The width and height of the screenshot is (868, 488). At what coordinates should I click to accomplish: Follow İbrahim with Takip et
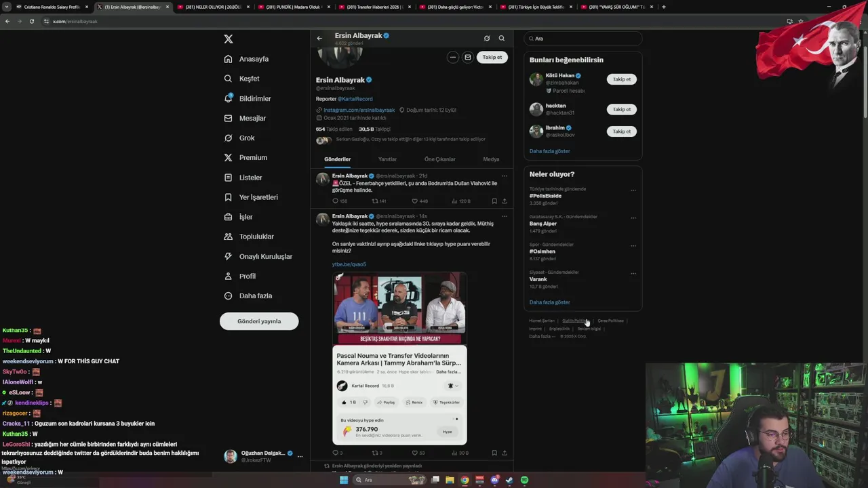(x=622, y=131)
